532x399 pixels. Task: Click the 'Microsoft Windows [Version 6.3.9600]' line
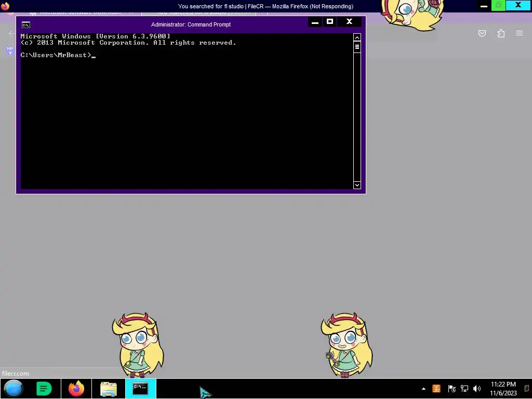96,36
